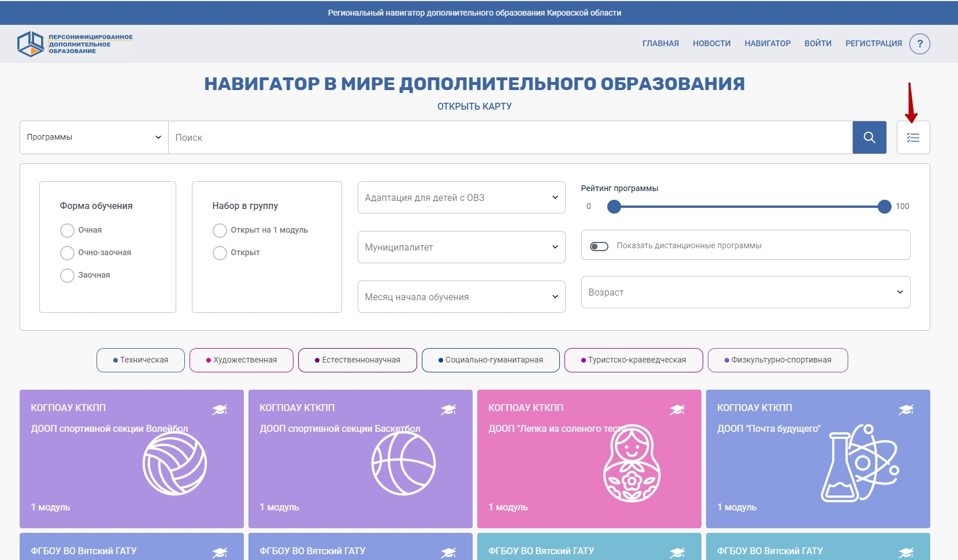Screen dimensions: 958x560
Task: Expand the Муниципалитет dropdown
Action: coord(461,247)
